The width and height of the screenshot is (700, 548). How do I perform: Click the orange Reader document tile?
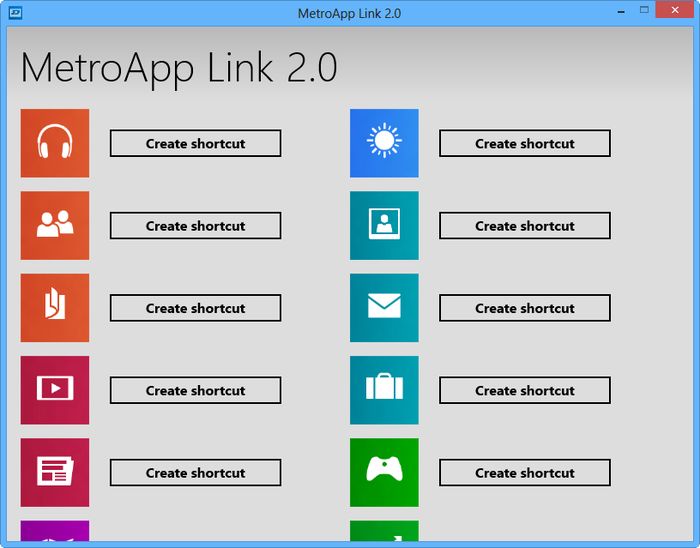pyautogui.click(x=55, y=308)
